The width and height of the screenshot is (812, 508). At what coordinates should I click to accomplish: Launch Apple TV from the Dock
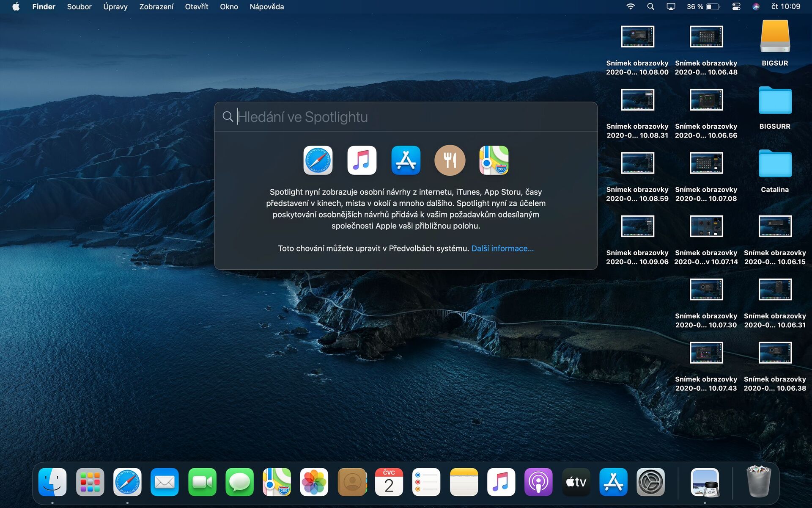point(576,481)
